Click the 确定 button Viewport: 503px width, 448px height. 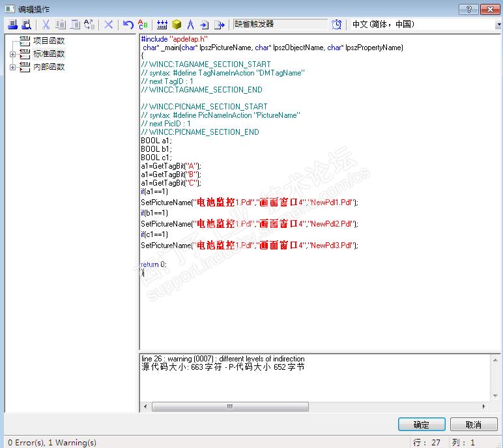point(422,425)
